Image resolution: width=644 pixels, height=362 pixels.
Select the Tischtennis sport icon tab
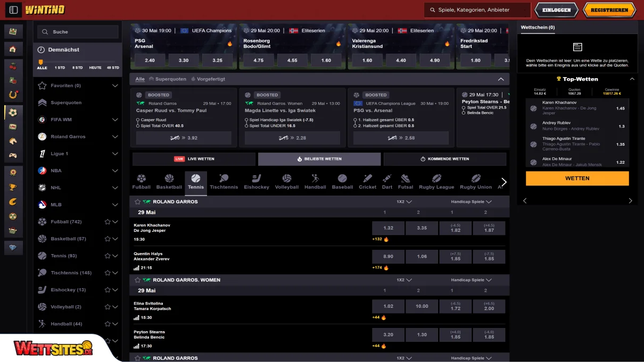224,182
